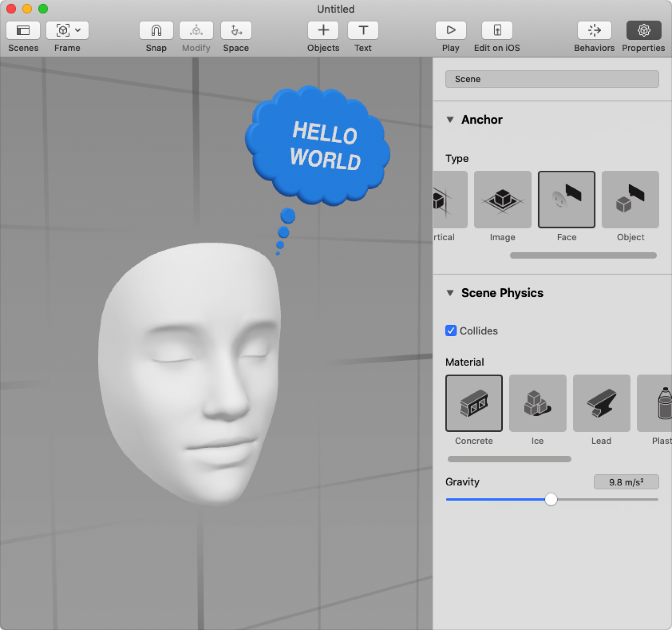Add an object with the Objects button
The image size is (672, 630).
click(323, 30)
